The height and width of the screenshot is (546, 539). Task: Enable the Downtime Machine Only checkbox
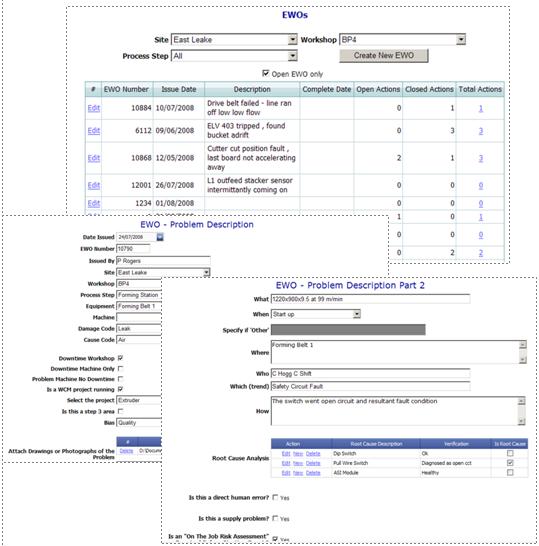tap(120, 368)
